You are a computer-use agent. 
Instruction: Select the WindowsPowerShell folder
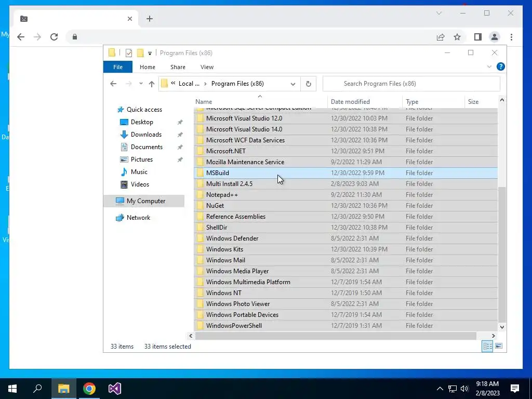(x=345, y=326)
